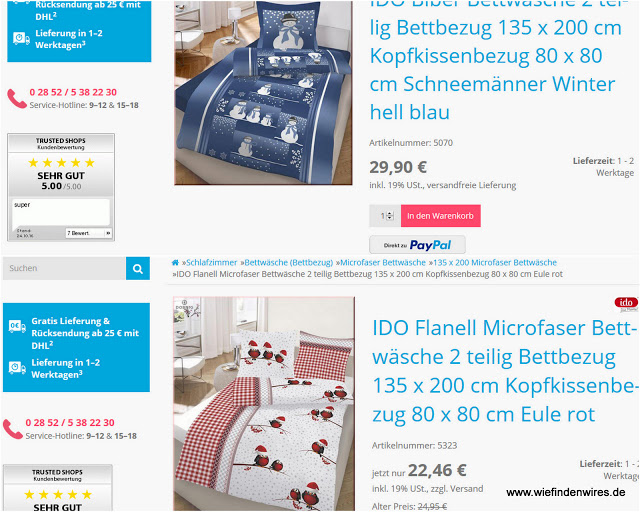Click the ido brand logo

pyautogui.click(x=626, y=303)
